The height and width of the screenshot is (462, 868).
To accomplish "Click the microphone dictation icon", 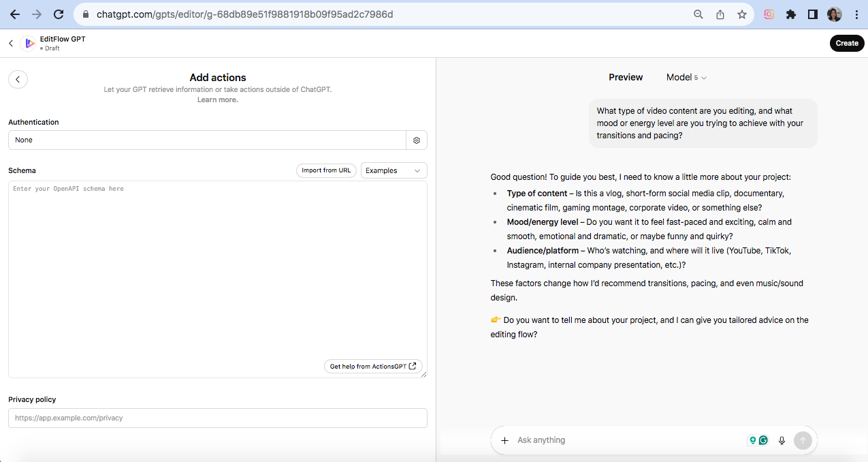I will coord(782,441).
